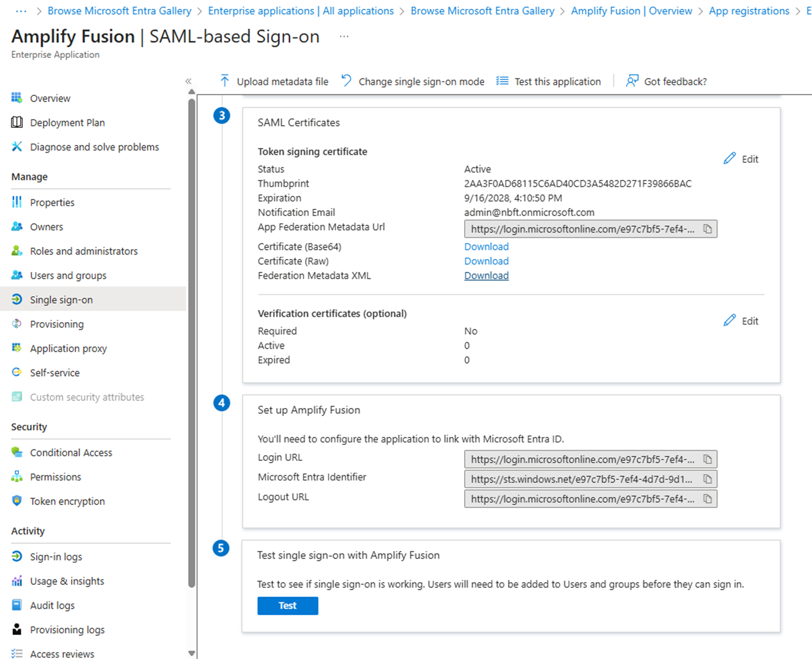
Task: Copy the Logout URL to clipboard
Action: pos(707,499)
